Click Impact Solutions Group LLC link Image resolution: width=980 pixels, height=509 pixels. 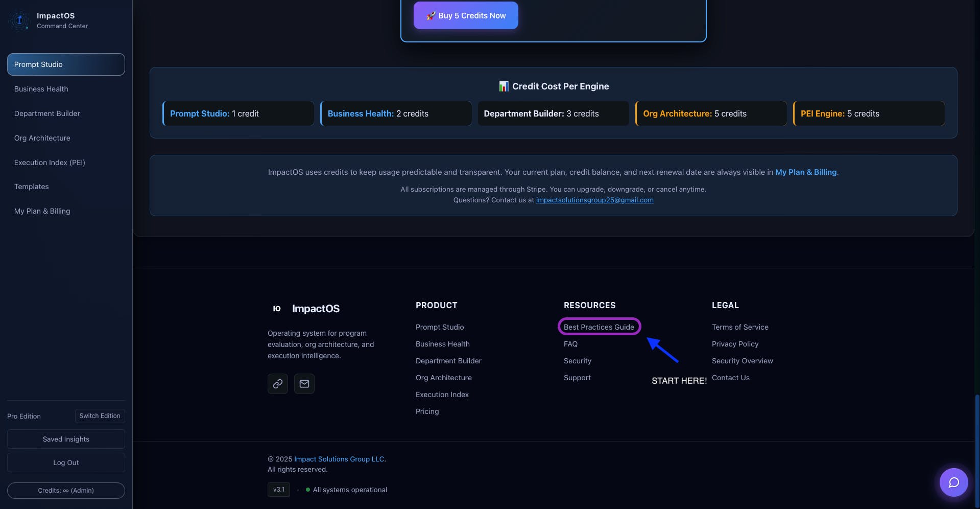(x=339, y=459)
